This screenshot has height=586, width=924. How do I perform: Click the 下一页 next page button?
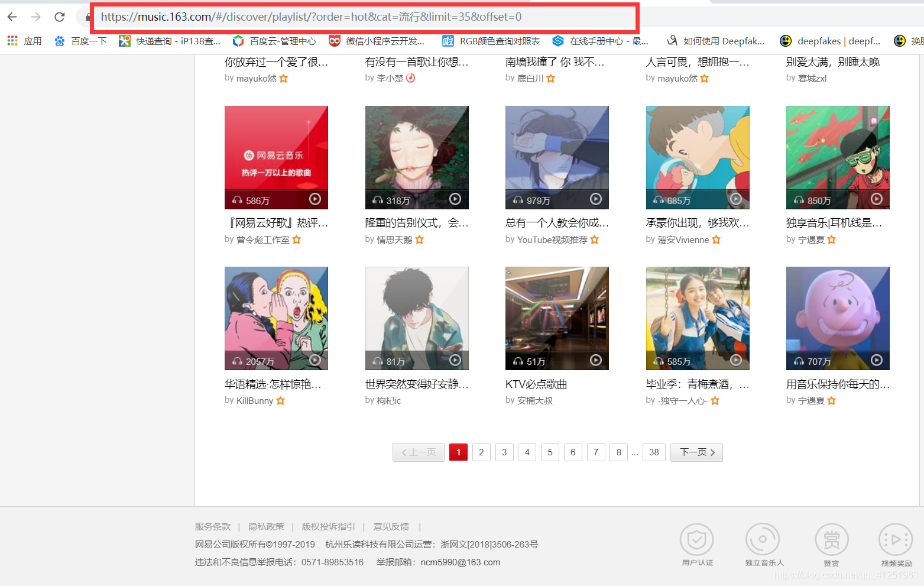coord(696,452)
